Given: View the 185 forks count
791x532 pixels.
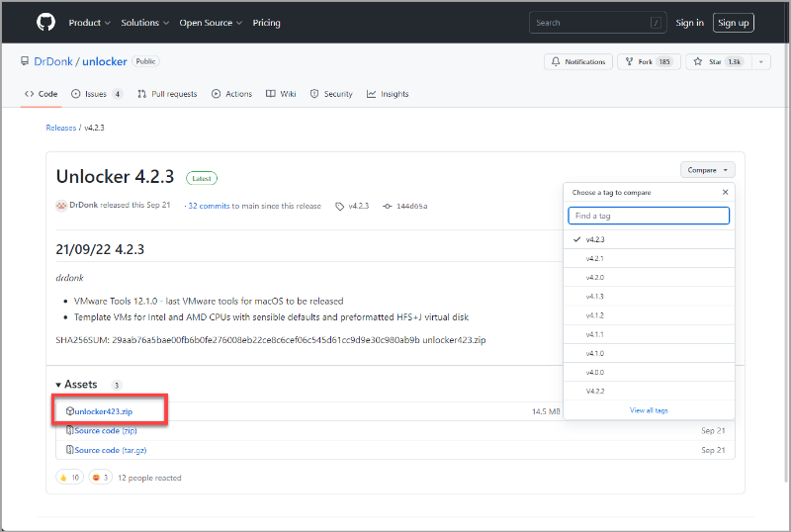Looking at the screenshot, I should pos(664,61).
